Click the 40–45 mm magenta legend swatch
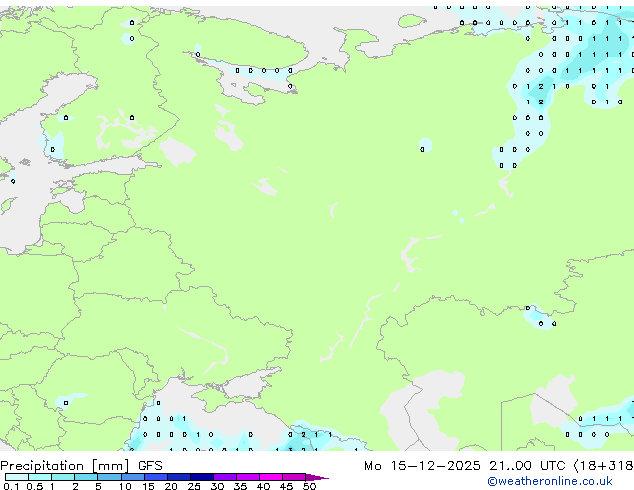This screenshot has width=634, height=490. (271, 477)
